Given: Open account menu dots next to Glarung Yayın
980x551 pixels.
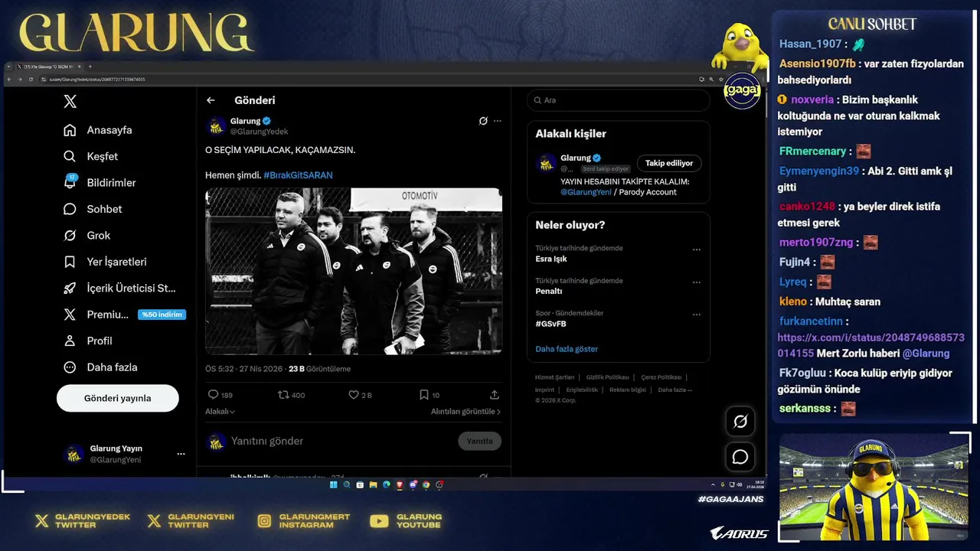Looking at the screenshot, I should pyautogui.click(x=181, y=454).
